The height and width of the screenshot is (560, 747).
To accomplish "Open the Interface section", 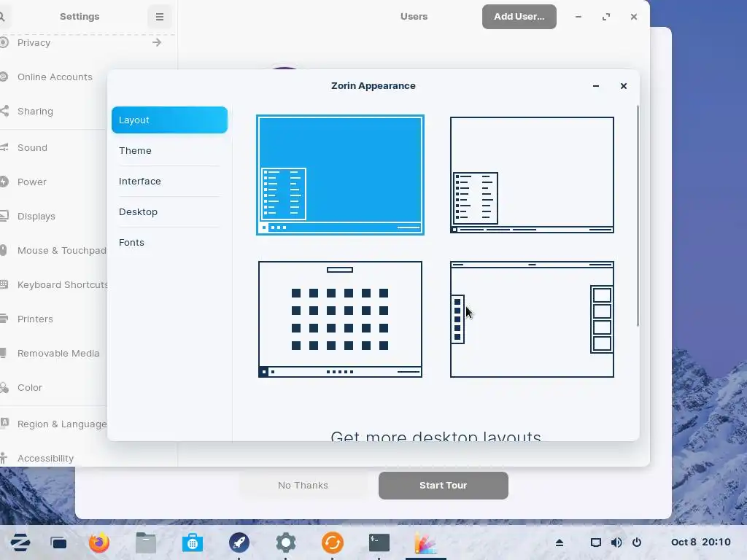I will pyautogui.click(x=169, y=182).
